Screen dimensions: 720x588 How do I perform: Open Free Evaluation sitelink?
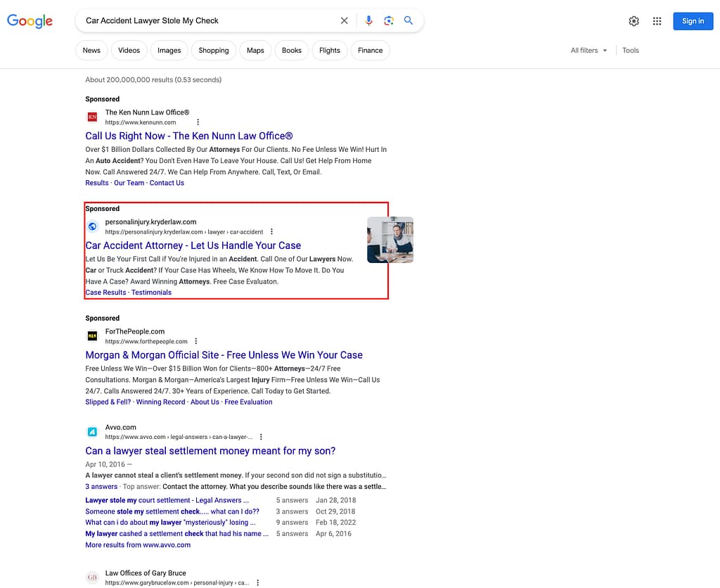(x=248, y=402)
